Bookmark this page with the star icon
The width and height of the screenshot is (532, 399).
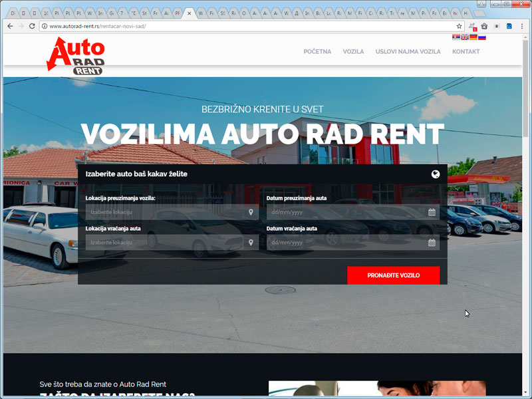pyautogui.click(x=459, y=26)
